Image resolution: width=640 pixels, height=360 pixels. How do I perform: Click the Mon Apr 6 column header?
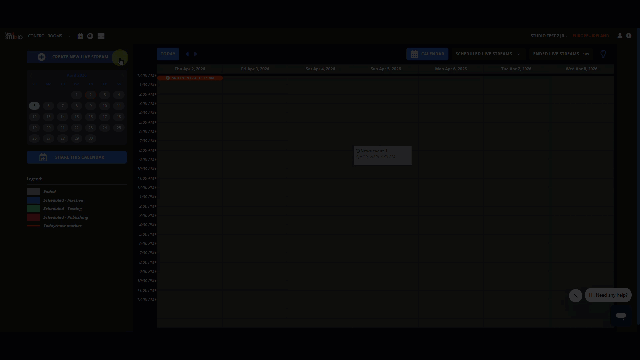[451, 69]
